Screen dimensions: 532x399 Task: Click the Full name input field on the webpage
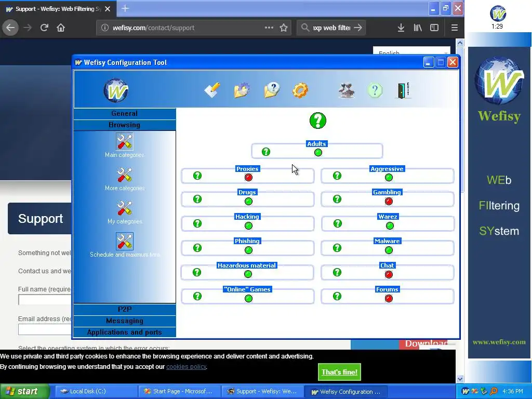[45, 300]
